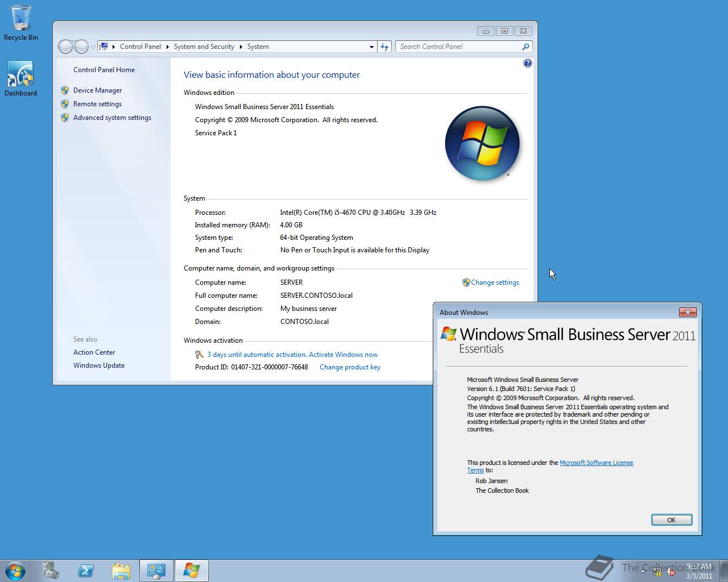Minimize the System control panel window
Screen dimensions: 728x582
(x=486, y=31)
